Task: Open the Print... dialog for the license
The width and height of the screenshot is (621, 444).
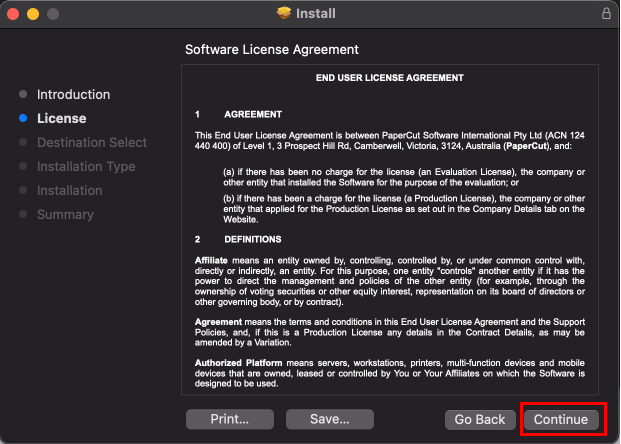Action: pyautogui.click(x=230, y=419)
